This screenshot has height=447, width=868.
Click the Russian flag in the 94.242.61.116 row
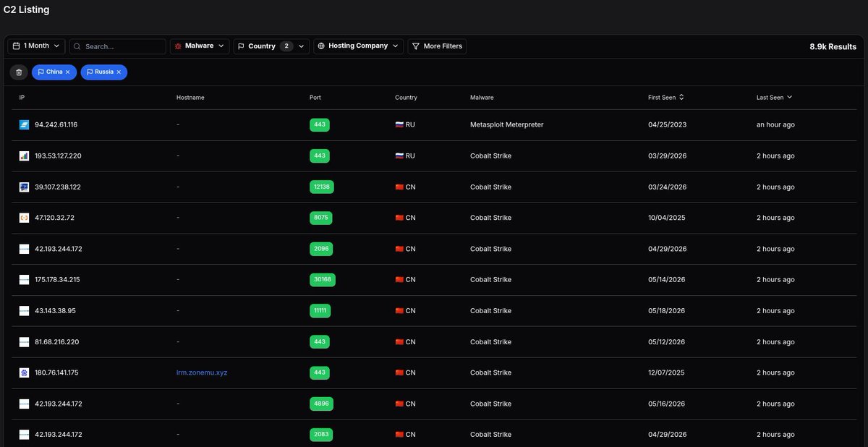click(399, 124)
